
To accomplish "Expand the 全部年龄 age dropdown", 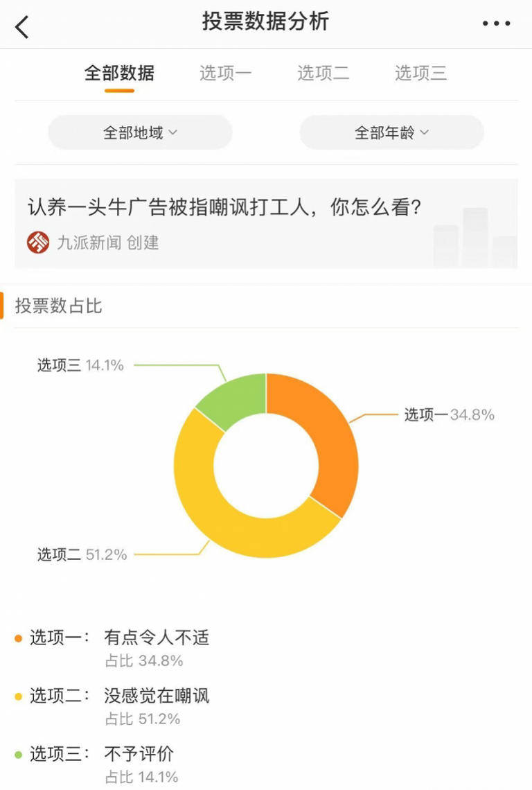I will pos(391,132).
